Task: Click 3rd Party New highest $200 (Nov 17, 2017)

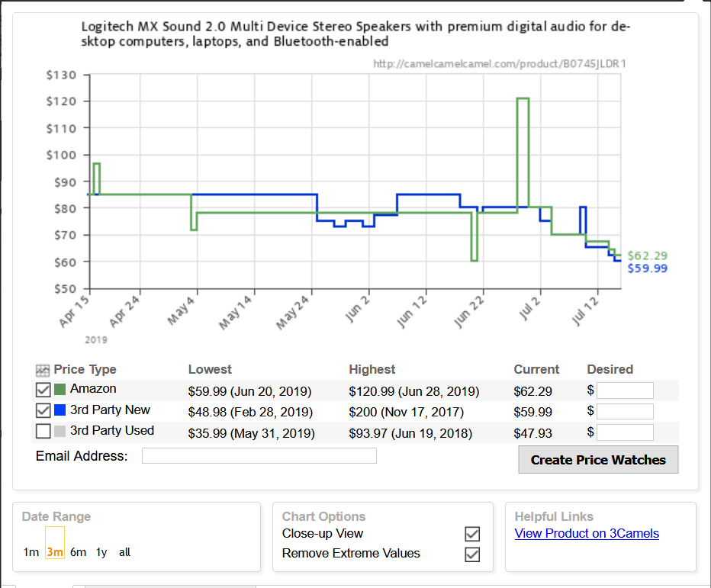Action: (407, 412)
